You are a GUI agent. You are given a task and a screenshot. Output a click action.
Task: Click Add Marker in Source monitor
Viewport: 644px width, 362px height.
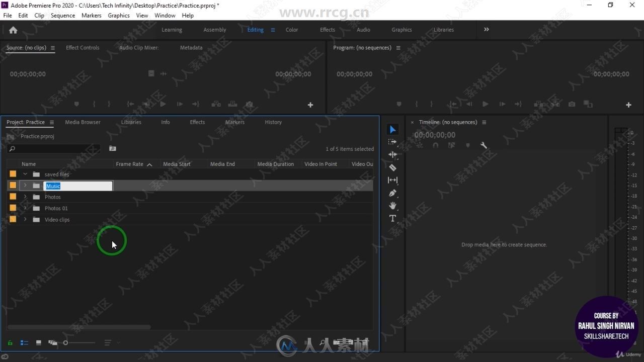77,104
